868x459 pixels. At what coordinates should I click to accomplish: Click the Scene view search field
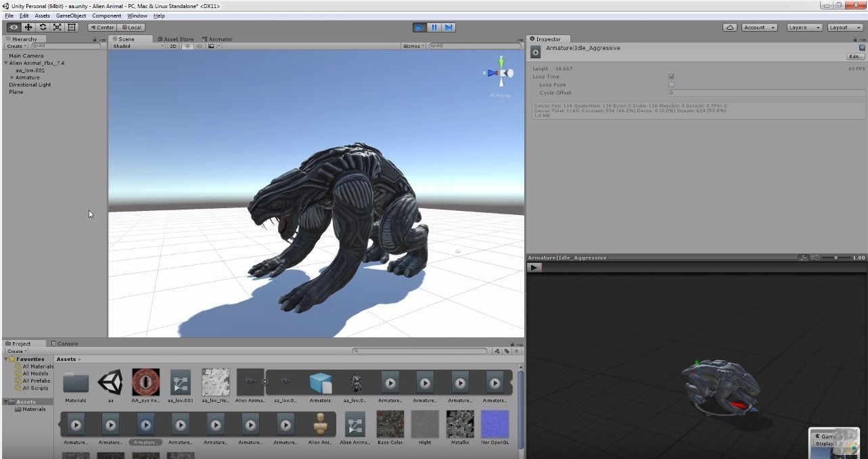tap(476, 46)
